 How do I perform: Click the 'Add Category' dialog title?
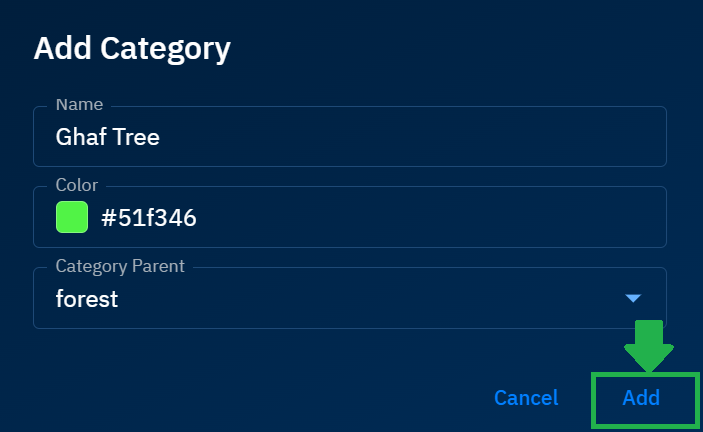(x=132, y=48)
